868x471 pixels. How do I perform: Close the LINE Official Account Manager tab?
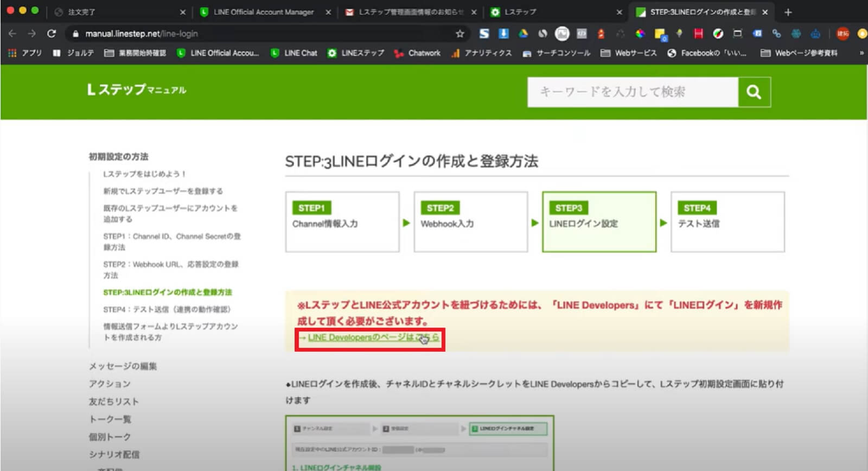tap(328, 12)
